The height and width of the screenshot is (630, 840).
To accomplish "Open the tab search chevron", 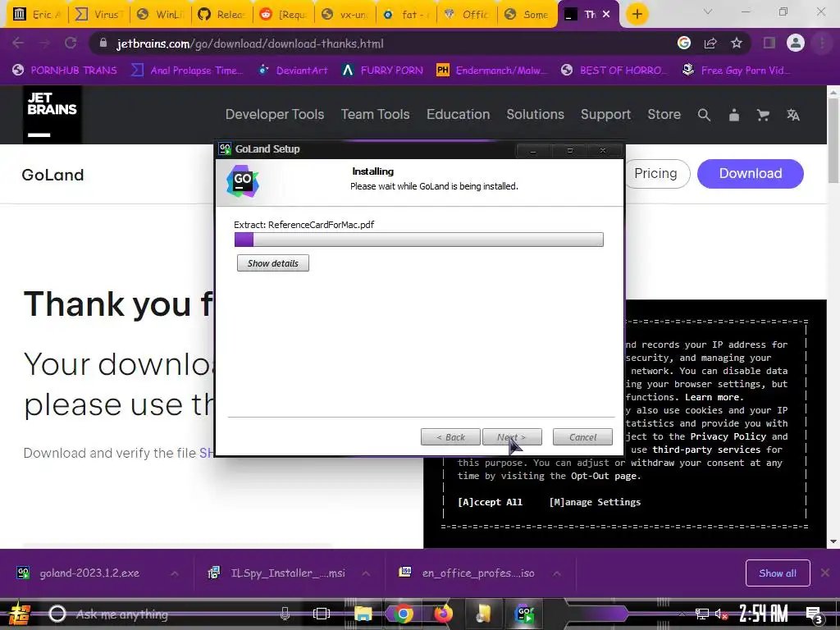I will click(708, 11).
